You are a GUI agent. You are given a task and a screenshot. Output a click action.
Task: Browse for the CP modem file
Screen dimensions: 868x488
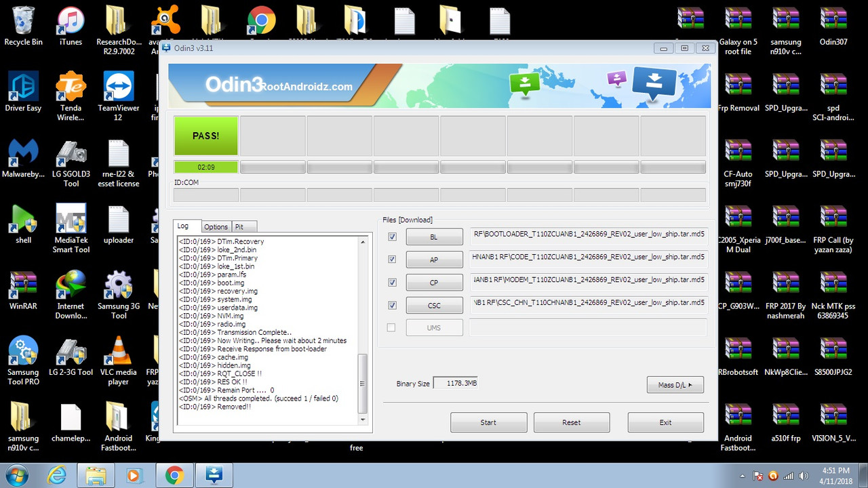point(434,282)
